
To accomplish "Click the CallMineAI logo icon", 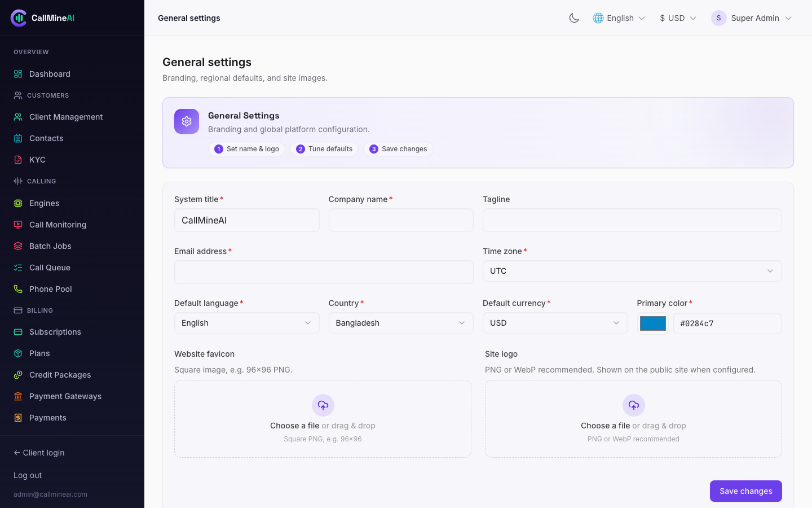I will pos(19,18).
